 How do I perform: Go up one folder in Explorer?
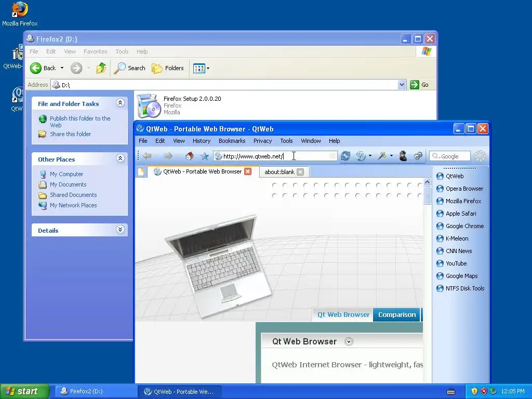[101, 68]
